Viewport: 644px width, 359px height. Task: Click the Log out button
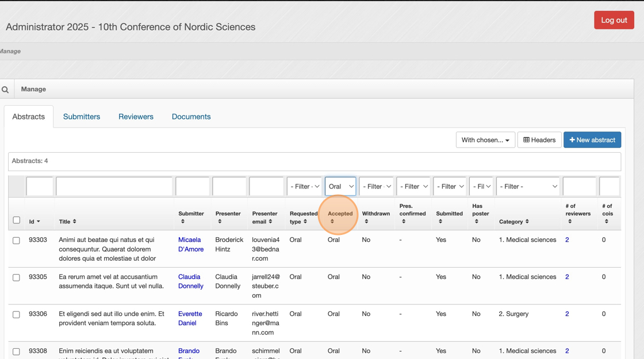pyautogui.click(x=614, y=20)
